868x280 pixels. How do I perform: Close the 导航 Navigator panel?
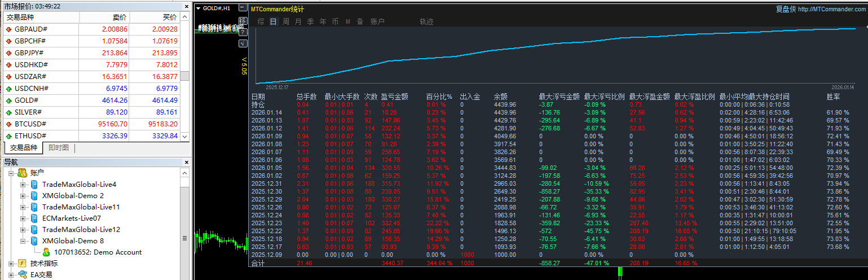186,163
